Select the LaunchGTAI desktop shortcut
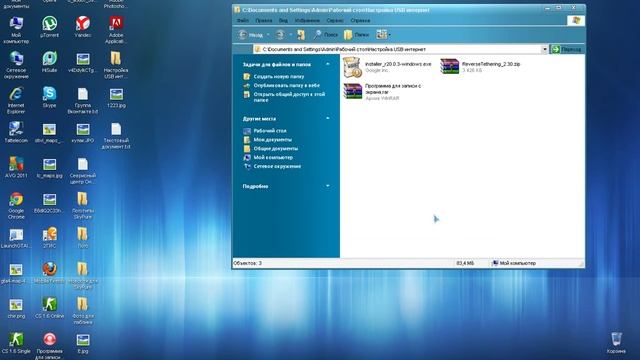The width and height of the screenshot is (640, 360). [x=16, y=238]
